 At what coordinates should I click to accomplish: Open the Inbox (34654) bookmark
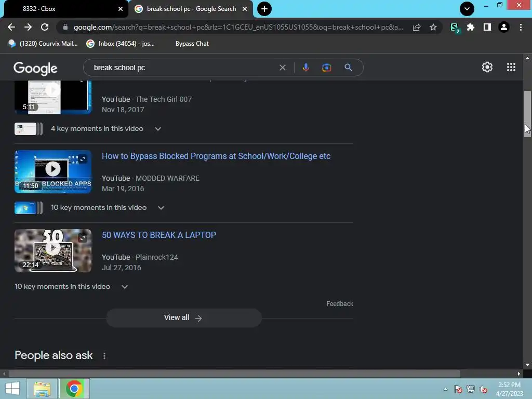click(x=121, y=44)
